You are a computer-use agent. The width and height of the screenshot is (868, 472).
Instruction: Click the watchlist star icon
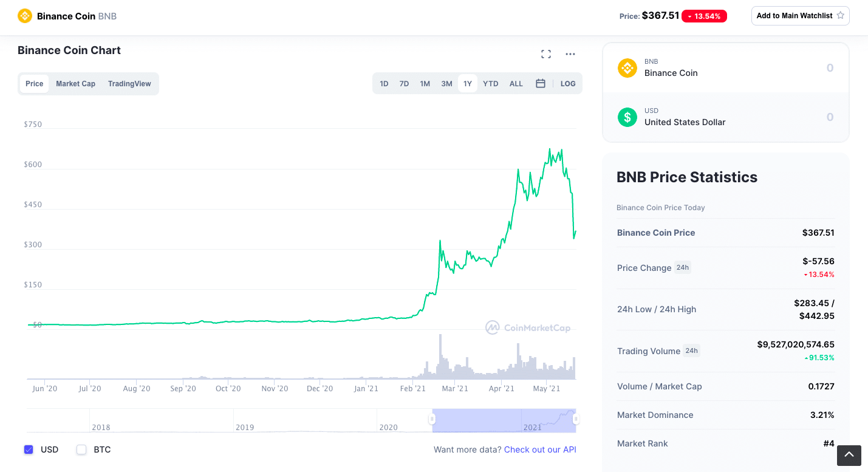pyautogui.click(x=841, y=16)
